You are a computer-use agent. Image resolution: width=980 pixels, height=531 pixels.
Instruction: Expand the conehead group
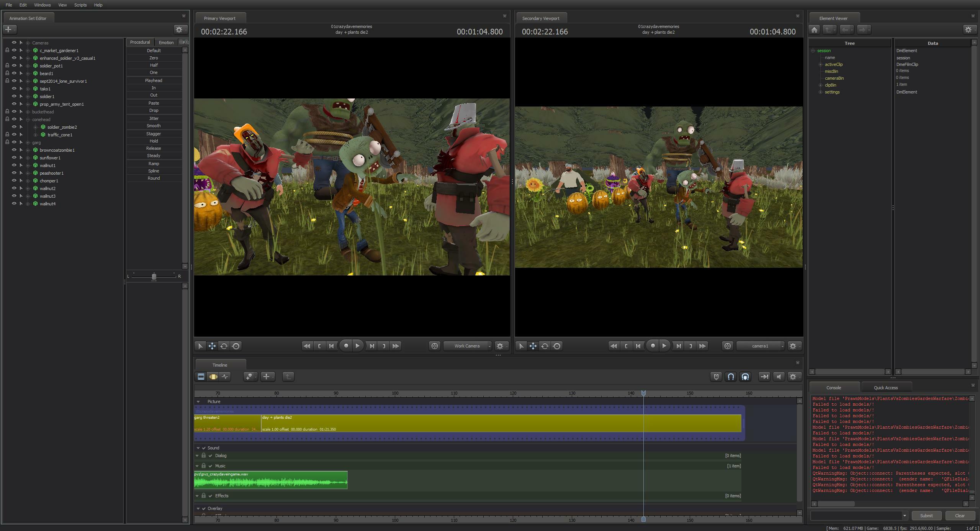[28, 120]
